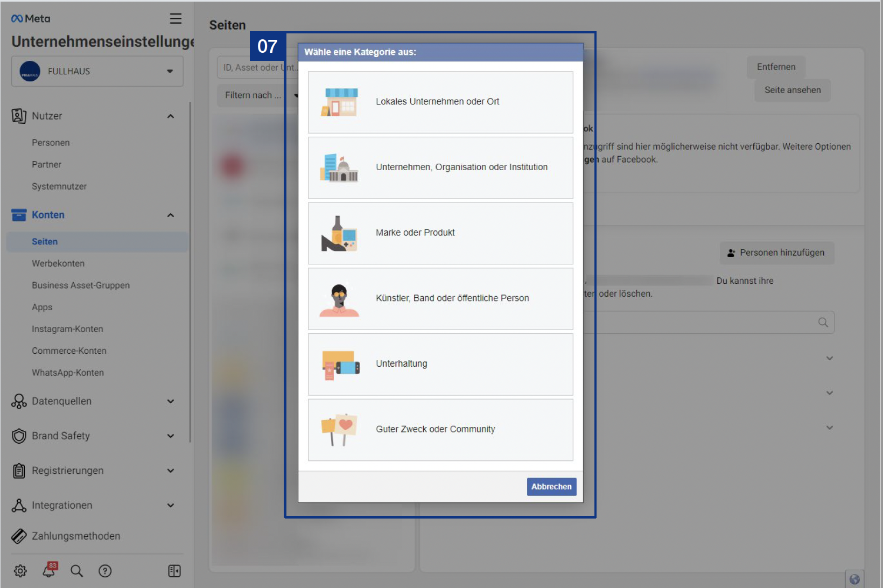Click the hamburger menu icon beside Meta
Viewport: 883px width, 588px height.
pos(176,19)
